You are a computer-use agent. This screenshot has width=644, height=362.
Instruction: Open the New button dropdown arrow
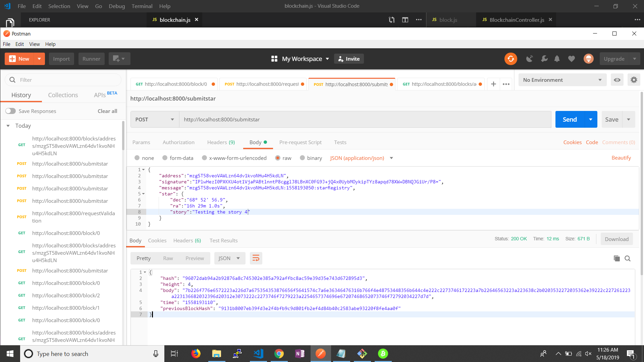pos(39,59)
